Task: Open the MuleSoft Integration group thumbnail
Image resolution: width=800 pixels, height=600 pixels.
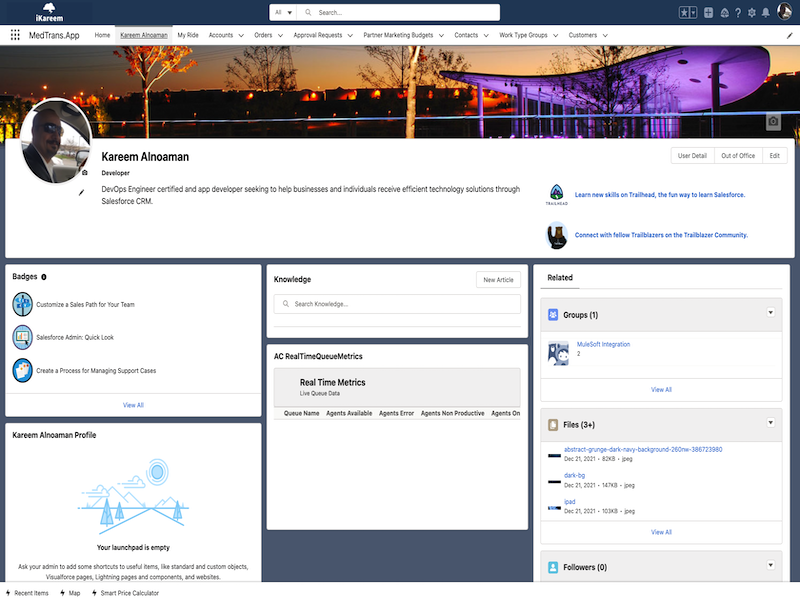Action: click(558, 354)
